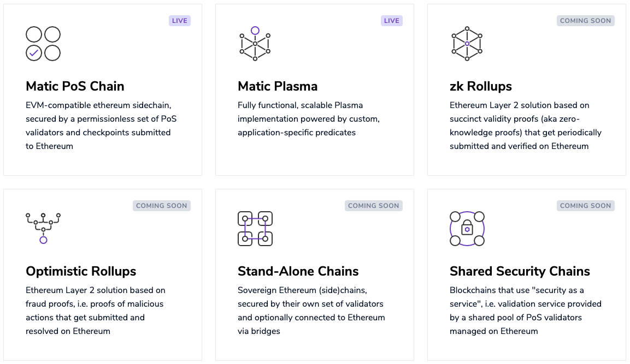Click the Stand-Alone Chains linked squares icon
The height and width of the screenshot is (364, 630).
(x=255, y=228)
